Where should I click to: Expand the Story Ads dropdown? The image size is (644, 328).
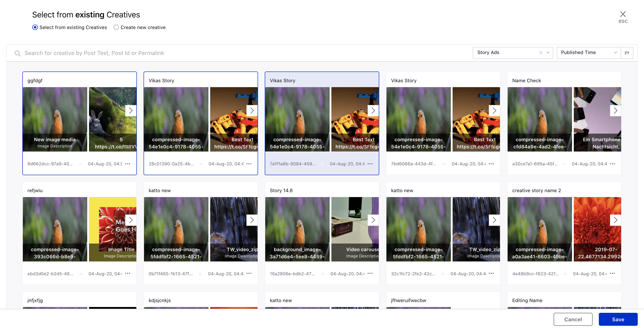coord(548,53)
